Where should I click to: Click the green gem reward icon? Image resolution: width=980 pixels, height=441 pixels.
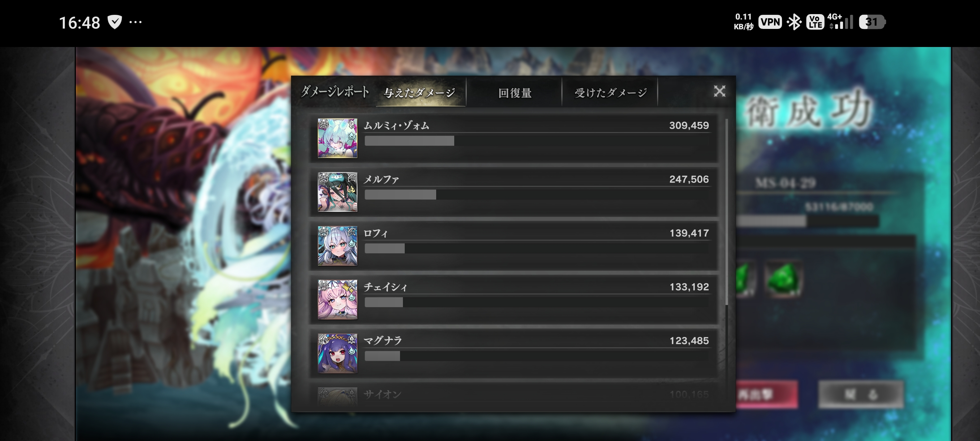tap(783, 279)
